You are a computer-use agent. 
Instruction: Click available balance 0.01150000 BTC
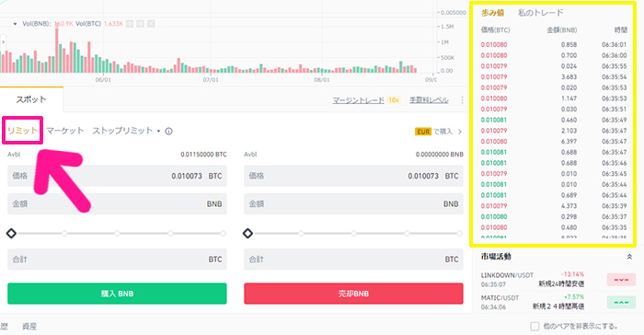pyautogui.click(x=203, y=155)
